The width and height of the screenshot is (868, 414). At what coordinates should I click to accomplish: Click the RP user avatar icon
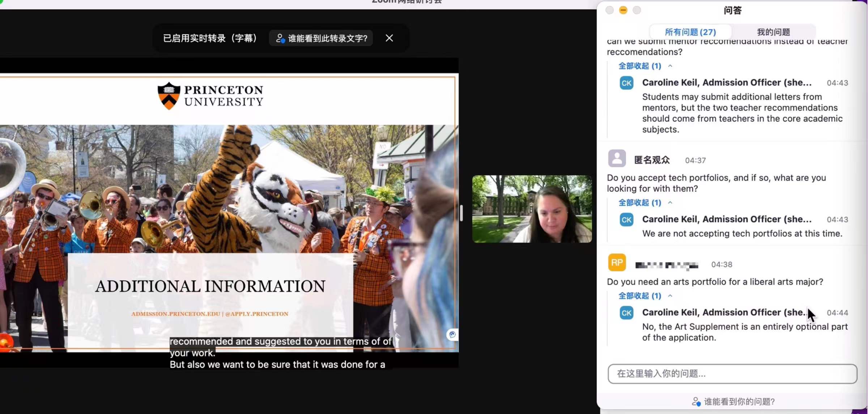coord(617,263)
